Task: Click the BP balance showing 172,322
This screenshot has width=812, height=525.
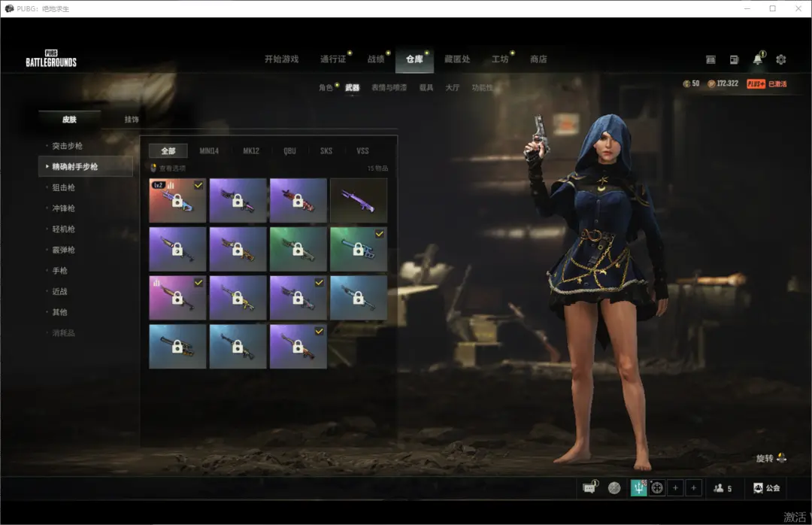Action: (x=723, y=83)
